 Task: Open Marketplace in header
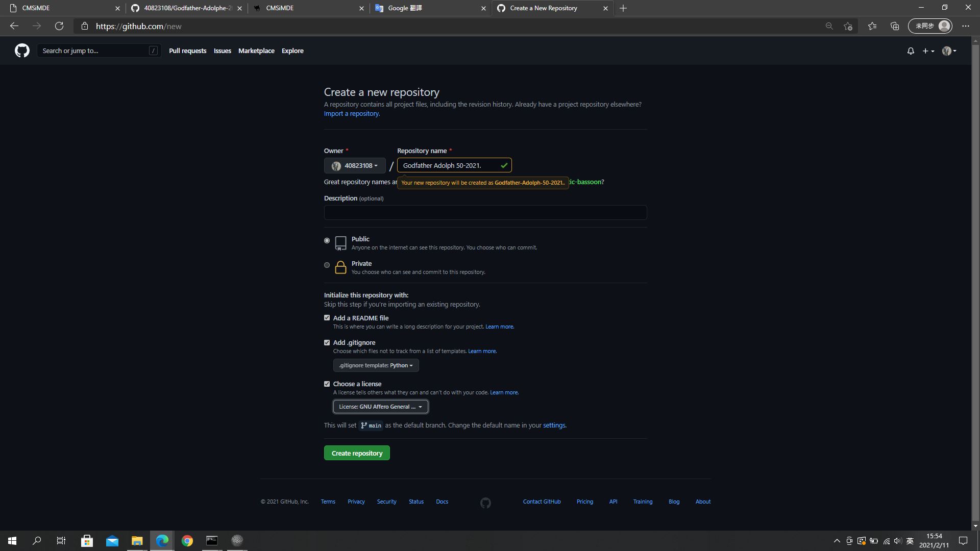(256, 51)
